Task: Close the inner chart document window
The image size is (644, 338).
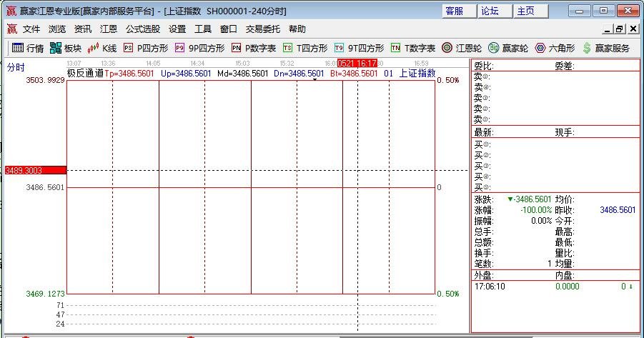Action: pyautogui.click(x=633, y=29)
